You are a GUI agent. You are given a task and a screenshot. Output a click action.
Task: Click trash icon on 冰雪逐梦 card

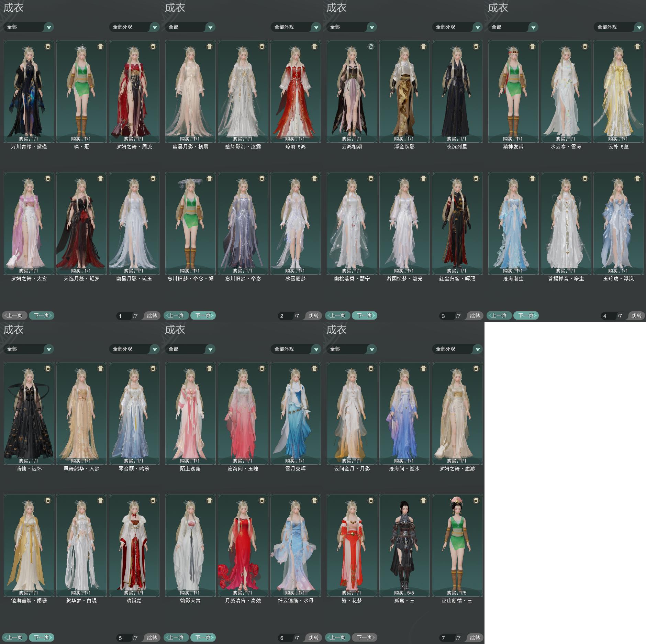pyautogui.click(x=315, y=178)
